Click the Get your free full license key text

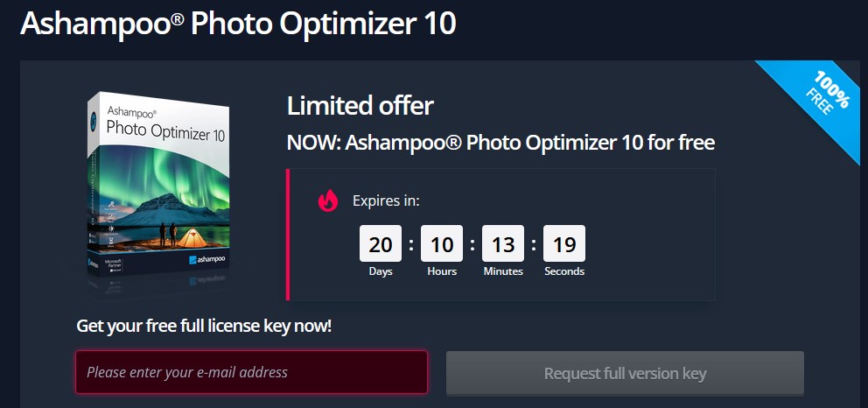pyautogui.click(x=204, y=327)
